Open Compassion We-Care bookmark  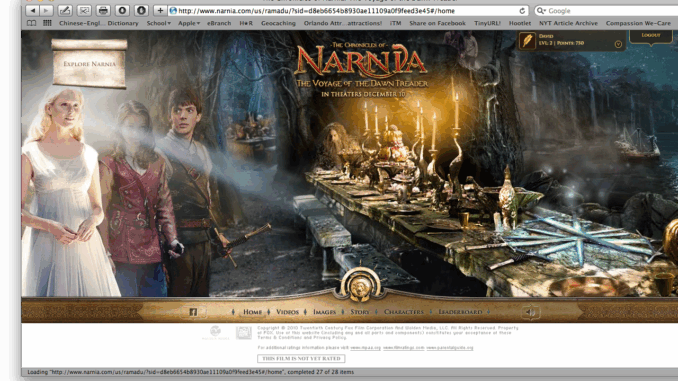point(638,23)
